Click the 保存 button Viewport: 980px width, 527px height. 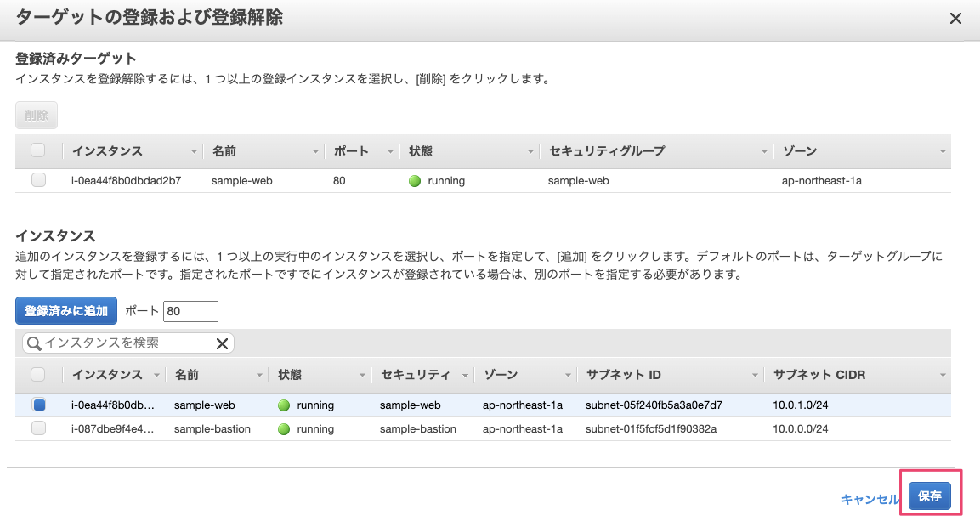click(929, 496)
